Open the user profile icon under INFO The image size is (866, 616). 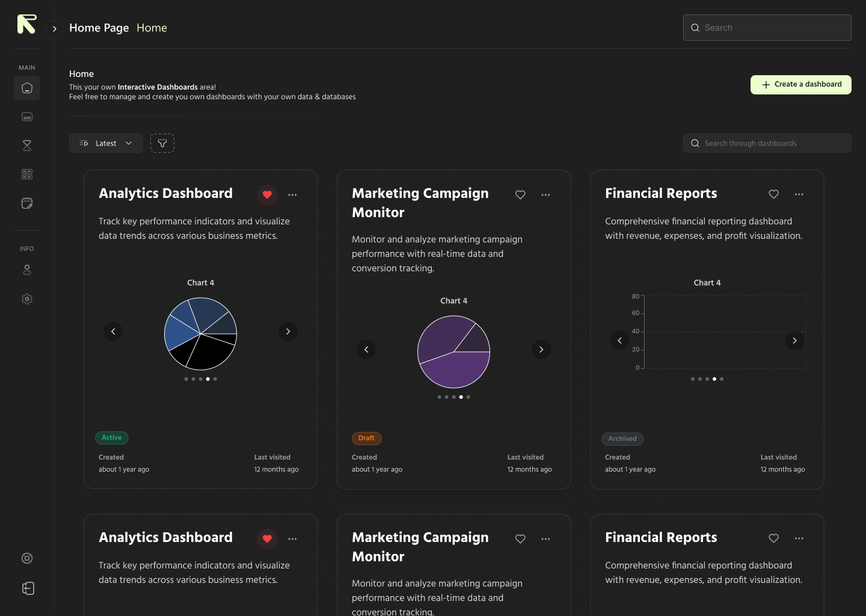click(x=27, y=269)
